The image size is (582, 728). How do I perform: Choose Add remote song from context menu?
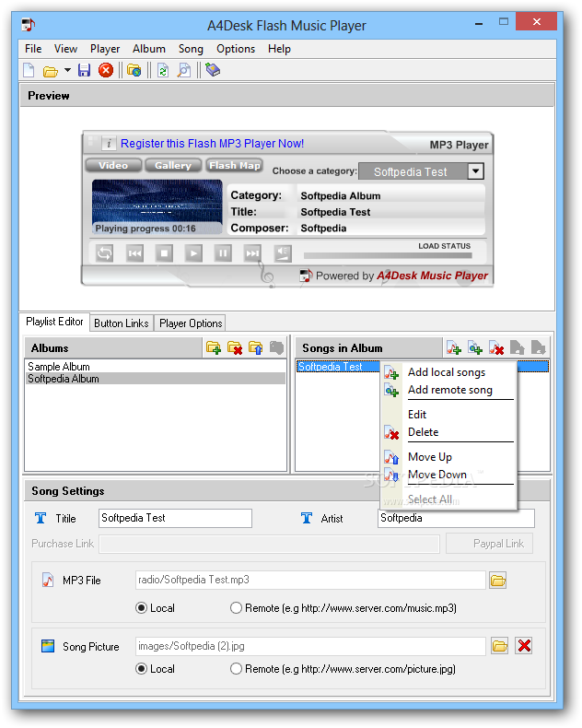point(449,390)
